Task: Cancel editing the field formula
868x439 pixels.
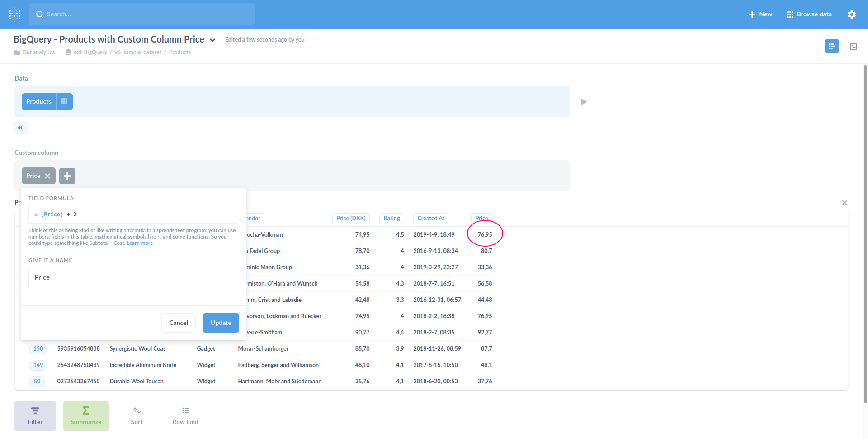Action: tap(178, 323)
